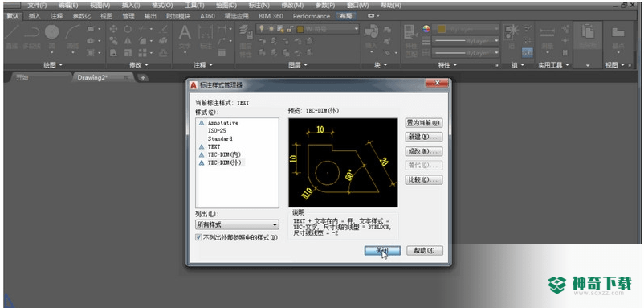Open the Dimension (标注) menu
This screenshot has width=644, height=308.
pyautogui.click(x=259, y=6)
